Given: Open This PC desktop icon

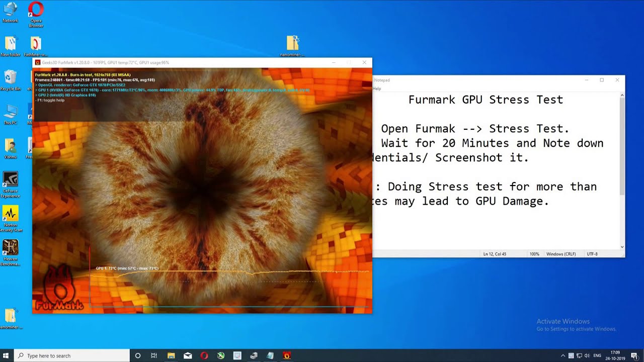Looking at the screenshot, I should pyautogui.click(x=10, y=114).
